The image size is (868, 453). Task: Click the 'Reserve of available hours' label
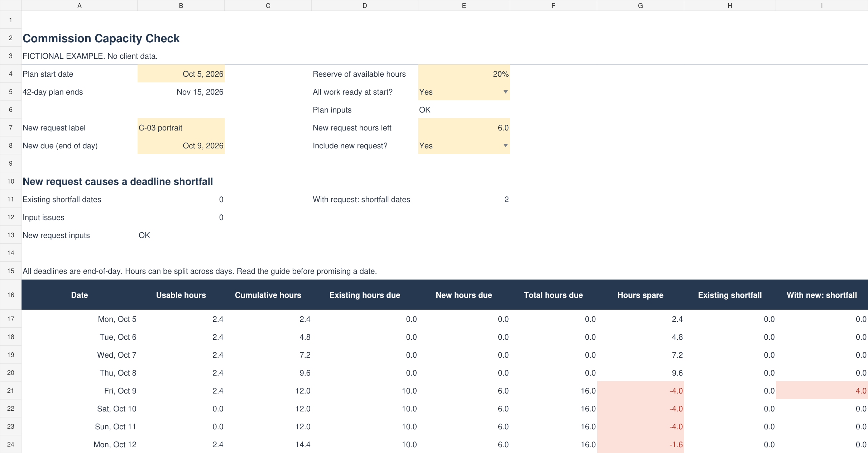click(359, 74)
